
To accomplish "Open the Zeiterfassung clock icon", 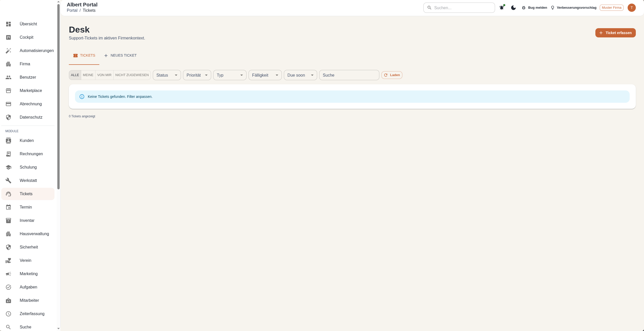I will point(8,314).
